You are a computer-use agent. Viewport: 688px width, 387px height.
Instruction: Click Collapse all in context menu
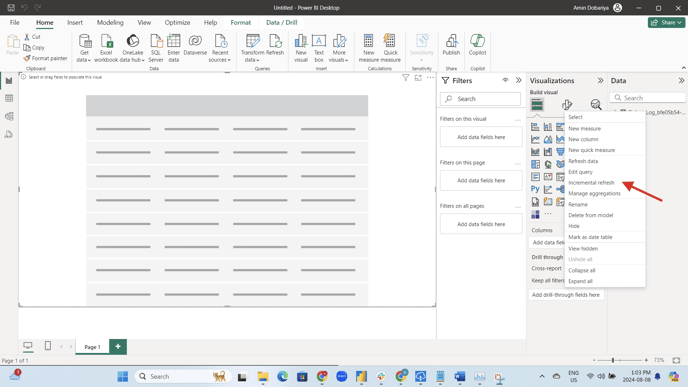581,270
